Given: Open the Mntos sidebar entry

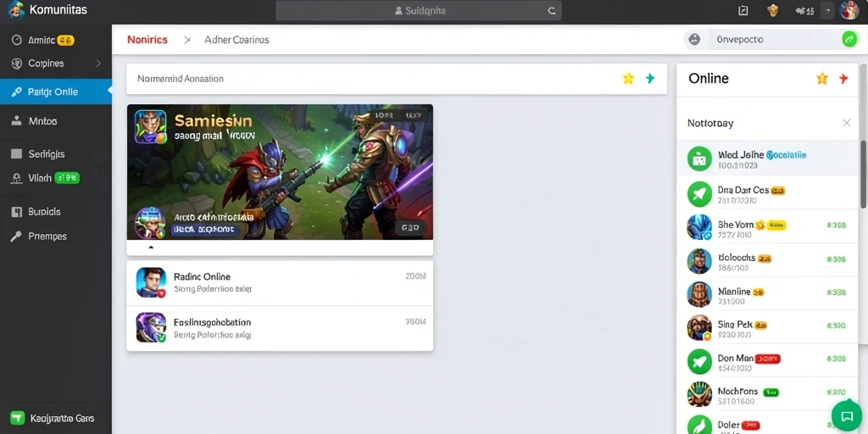Looking at the screenshot, I should (x=55, y=120).
